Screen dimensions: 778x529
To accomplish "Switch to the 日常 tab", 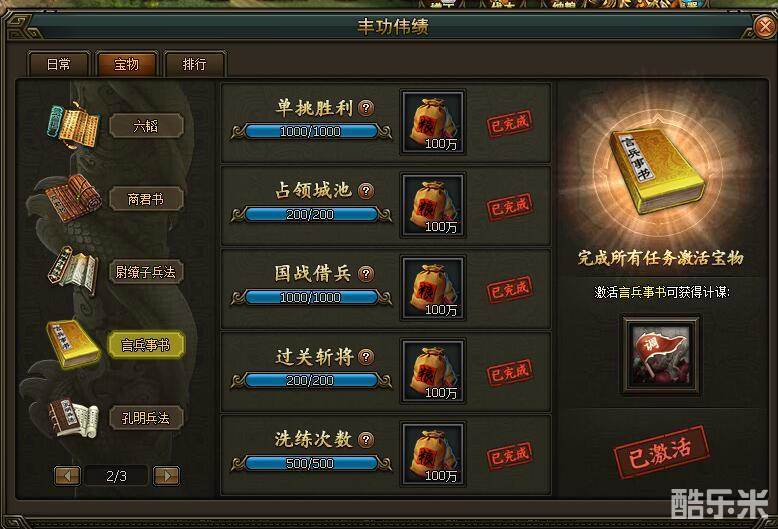I will click(x=59, y=64).
